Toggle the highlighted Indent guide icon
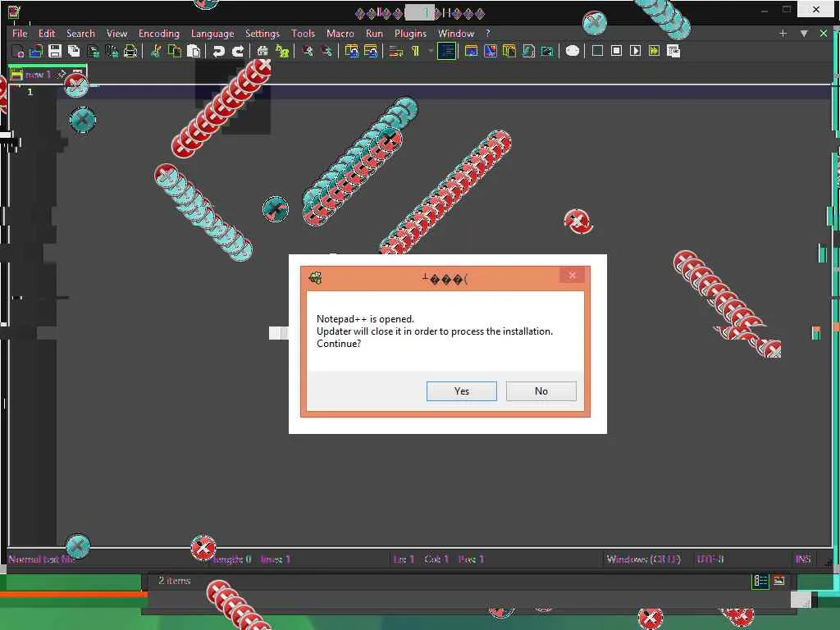Viewport: 840px width, 630px height. [447, 51]
